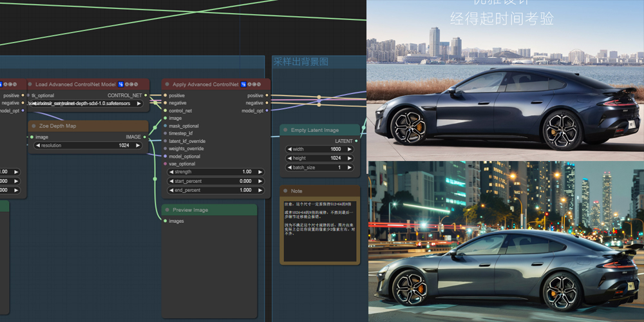Collapse the Preview Image node
Image resolution: width=644 pixels, height=322 pixels.
click(167, 209)
